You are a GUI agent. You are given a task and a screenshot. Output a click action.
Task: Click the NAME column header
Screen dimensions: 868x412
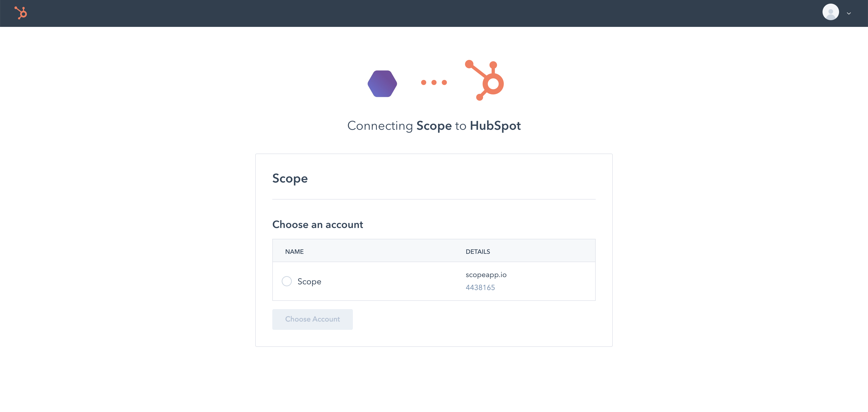pyautogui.click(x=294, y=251)
